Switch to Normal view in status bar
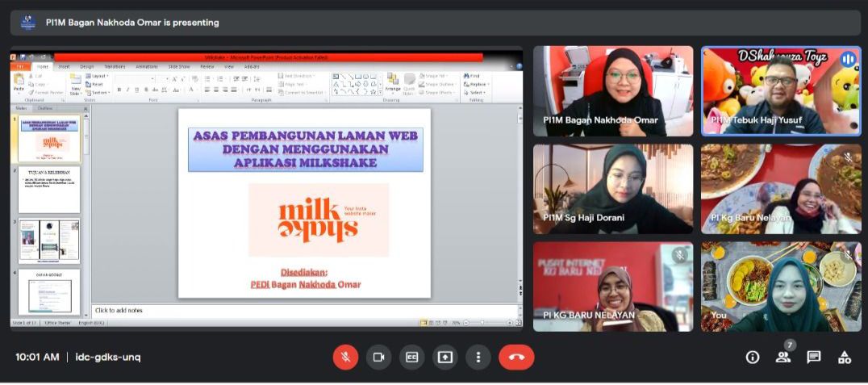Viewport: 868px width, 385px height. pos(424,322)
